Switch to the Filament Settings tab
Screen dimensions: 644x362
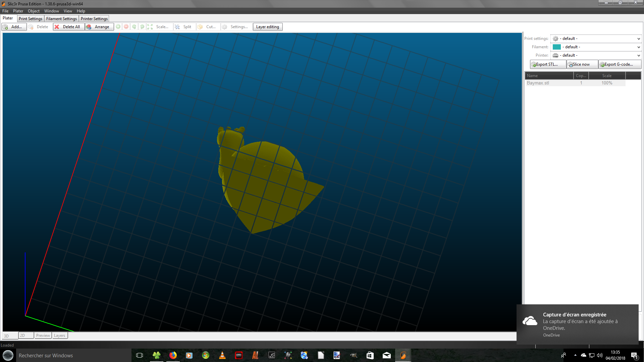click(x=61, y=19)
